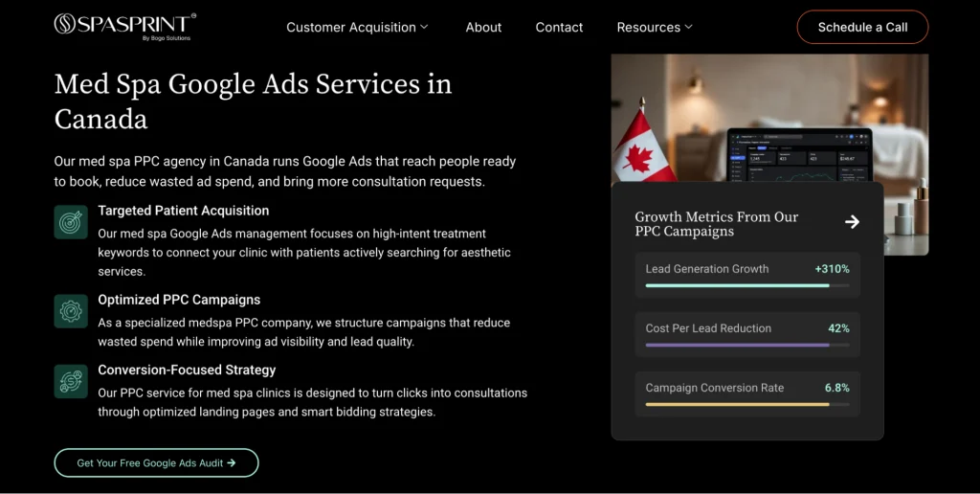
Task: Expand the Customer Acquisition dropdown
Action: pyautogui.click(x=357, y=27)
